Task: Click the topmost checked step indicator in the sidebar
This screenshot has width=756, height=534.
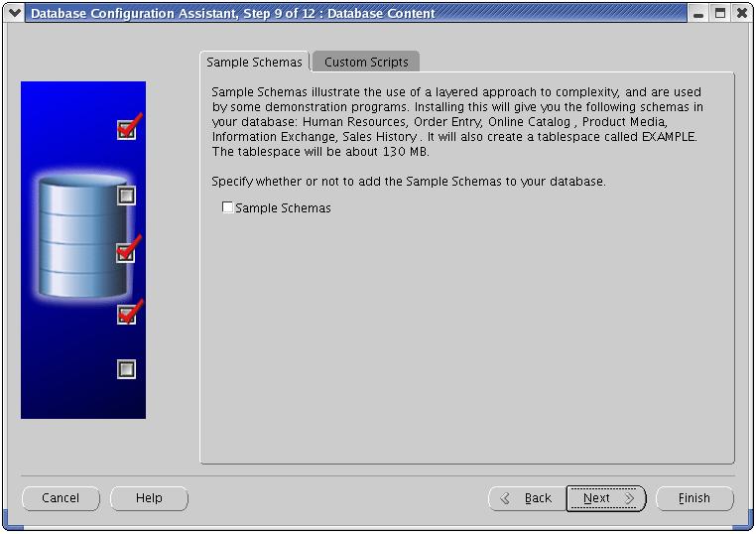Action: point(126,129)
